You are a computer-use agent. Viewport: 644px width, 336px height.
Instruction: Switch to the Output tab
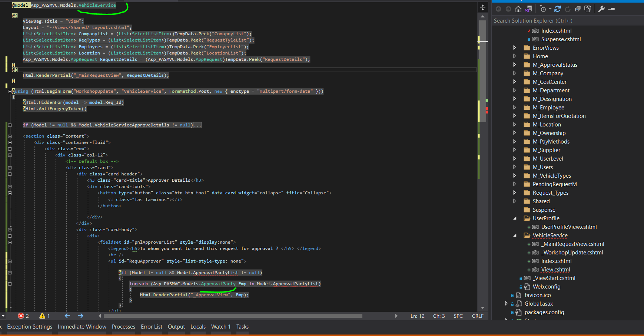(x=176, y=327)
